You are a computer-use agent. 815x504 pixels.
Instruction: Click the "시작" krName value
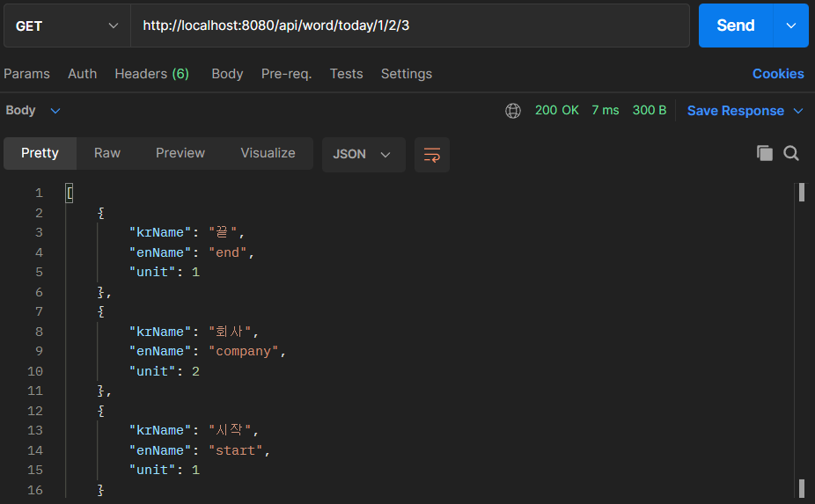(x=230, y=430)
